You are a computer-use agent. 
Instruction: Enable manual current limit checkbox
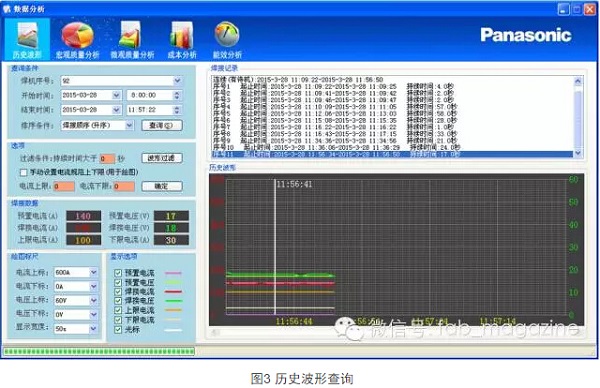coord(24,173)
